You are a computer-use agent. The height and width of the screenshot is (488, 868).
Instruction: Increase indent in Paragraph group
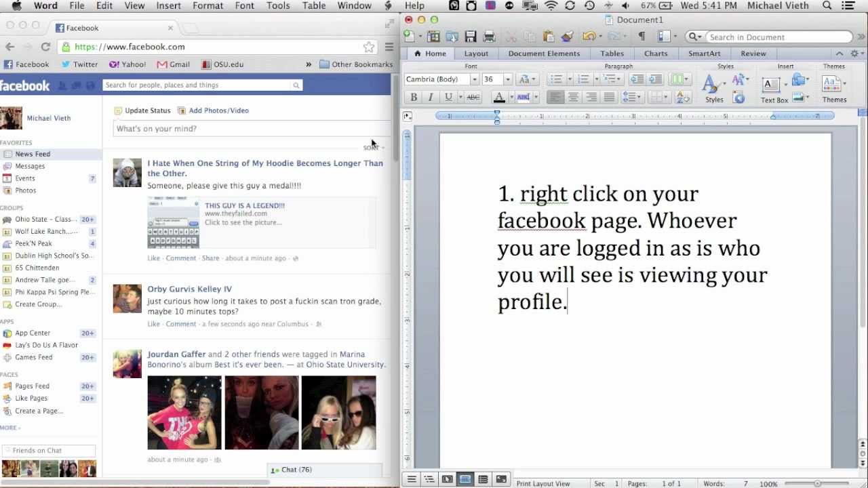pos(655,79)
